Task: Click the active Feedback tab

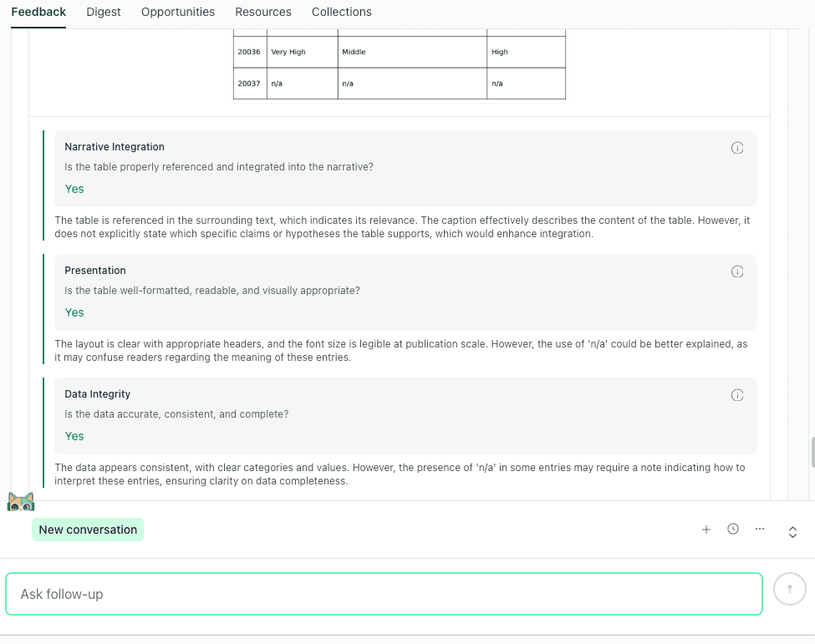Action: click(x=38, y=12)
